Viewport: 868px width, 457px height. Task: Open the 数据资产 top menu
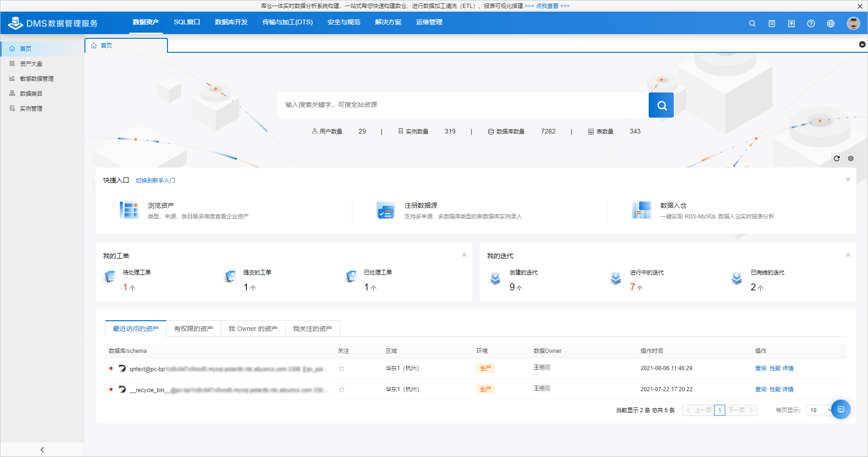coord(146,22)
